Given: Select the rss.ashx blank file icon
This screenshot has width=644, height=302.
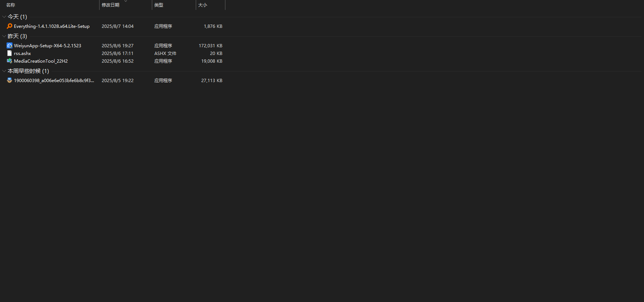Looking at the screenshot, I should [10, 53].
